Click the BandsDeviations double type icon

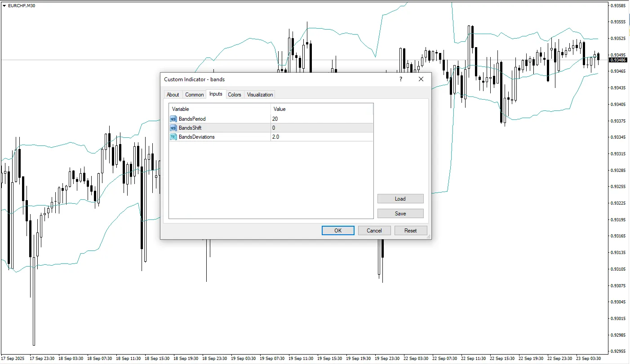coord(173,137)
